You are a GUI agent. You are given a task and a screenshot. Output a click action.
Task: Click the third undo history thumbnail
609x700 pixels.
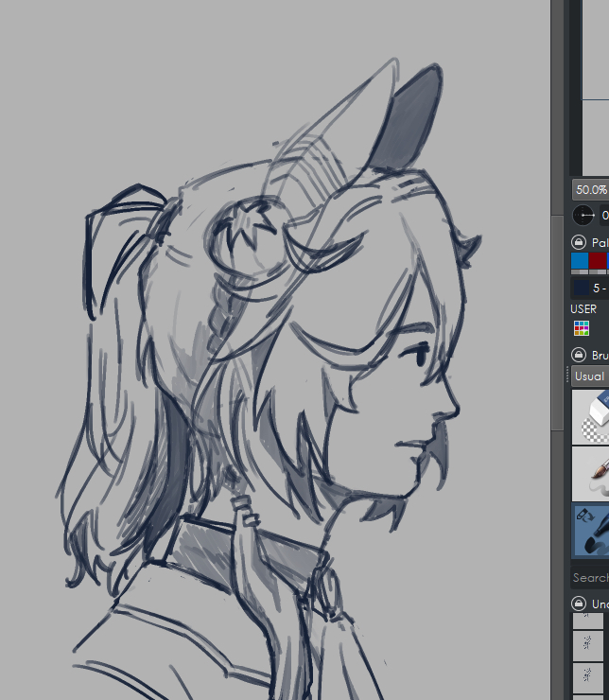(588, 674)
